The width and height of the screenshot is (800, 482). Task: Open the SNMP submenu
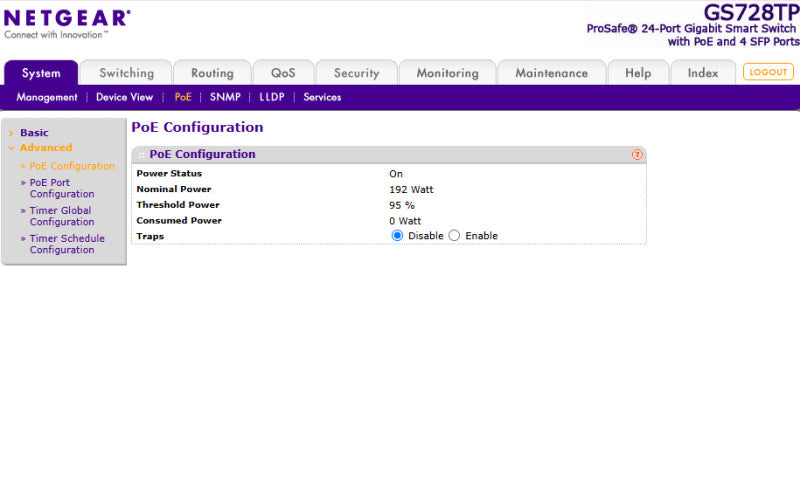pyautogui.click(x=225, y=97)
